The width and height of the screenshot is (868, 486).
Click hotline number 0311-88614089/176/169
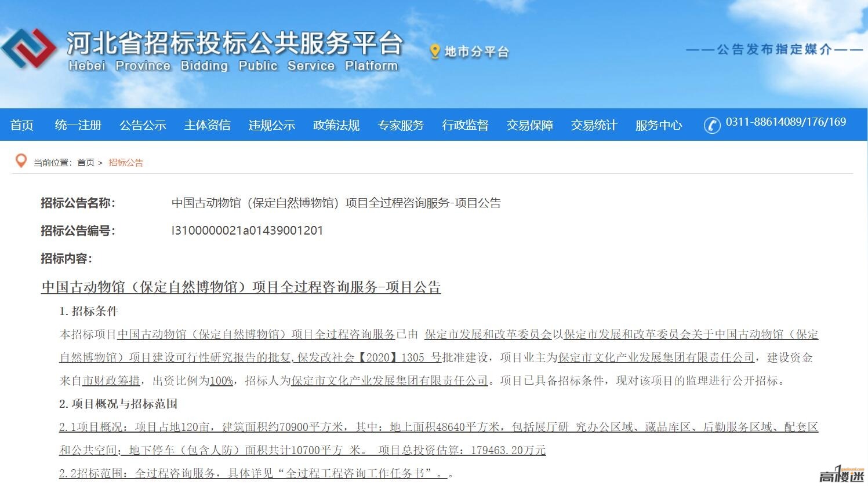click(x=786, y=122)
